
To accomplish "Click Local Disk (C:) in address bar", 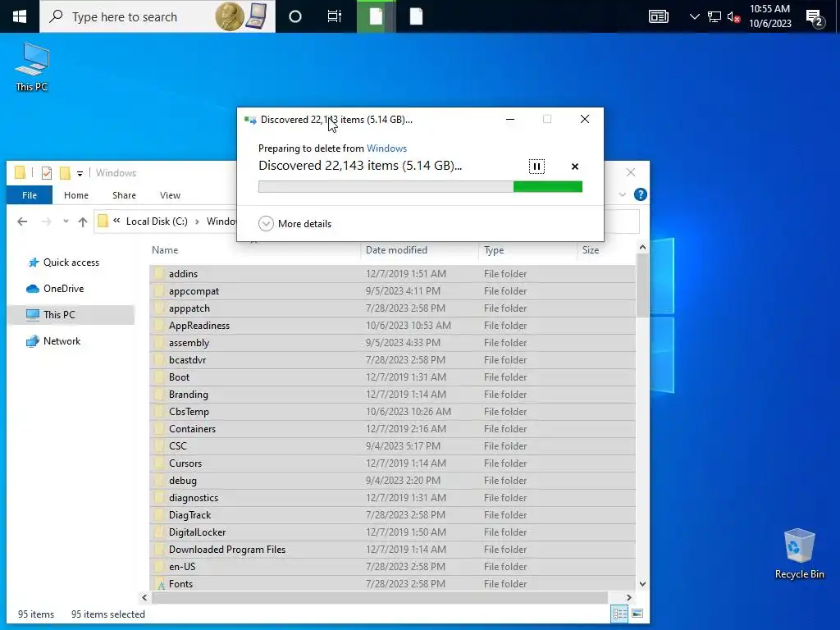I will 157,221.
